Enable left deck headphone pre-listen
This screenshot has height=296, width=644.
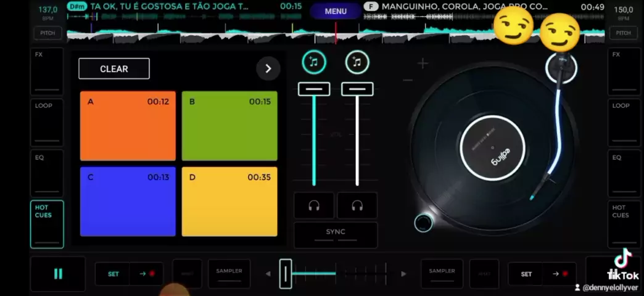pyautogui.click(x=314, y=205)
